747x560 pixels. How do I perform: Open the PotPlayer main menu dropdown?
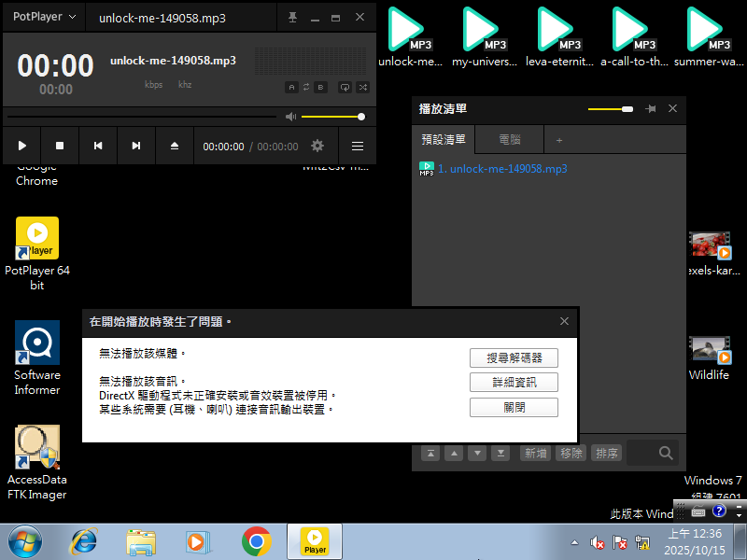tap(44, 18)
